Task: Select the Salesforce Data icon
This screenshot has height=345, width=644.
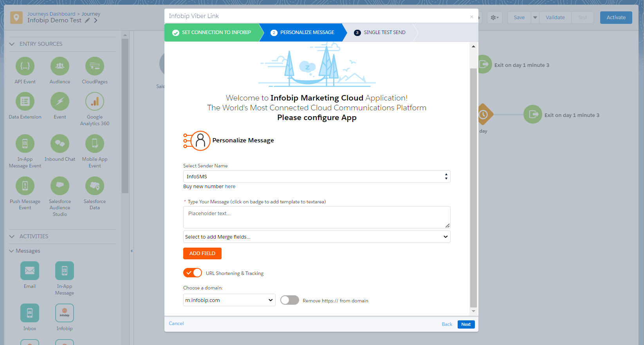Action: pos(95,186)
